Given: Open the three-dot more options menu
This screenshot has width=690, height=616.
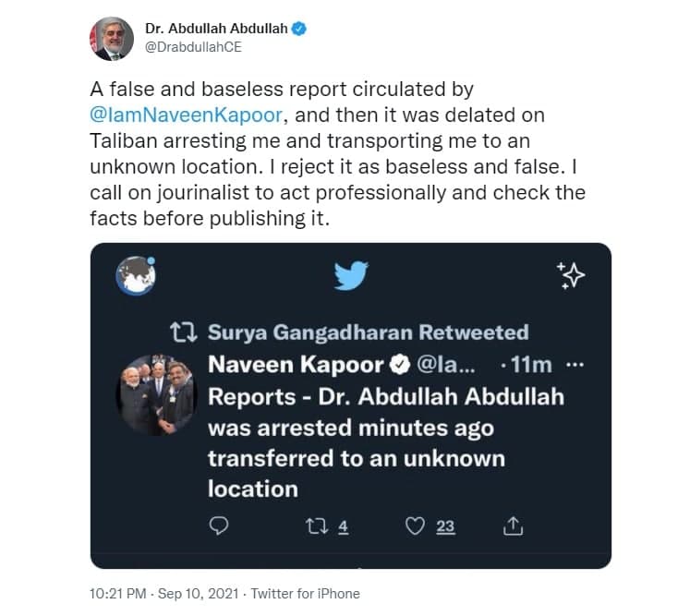Looking at the screenshot, I should click(575, 365).
